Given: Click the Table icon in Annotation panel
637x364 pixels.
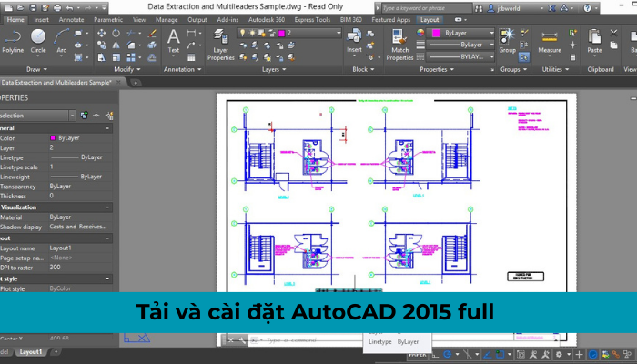Looking at the screenshot, I should (191, 57).
